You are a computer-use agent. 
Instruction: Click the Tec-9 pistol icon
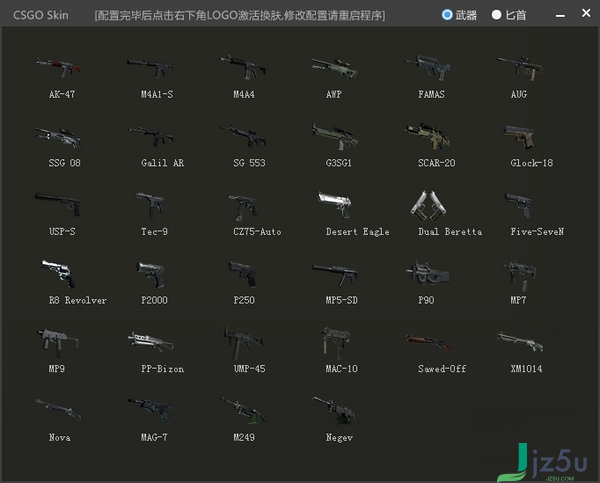[x=150, y=206]
